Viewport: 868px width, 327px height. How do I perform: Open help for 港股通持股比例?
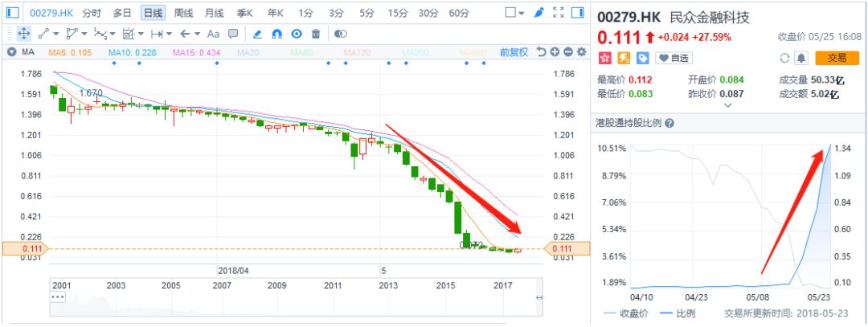pos(669,124)
